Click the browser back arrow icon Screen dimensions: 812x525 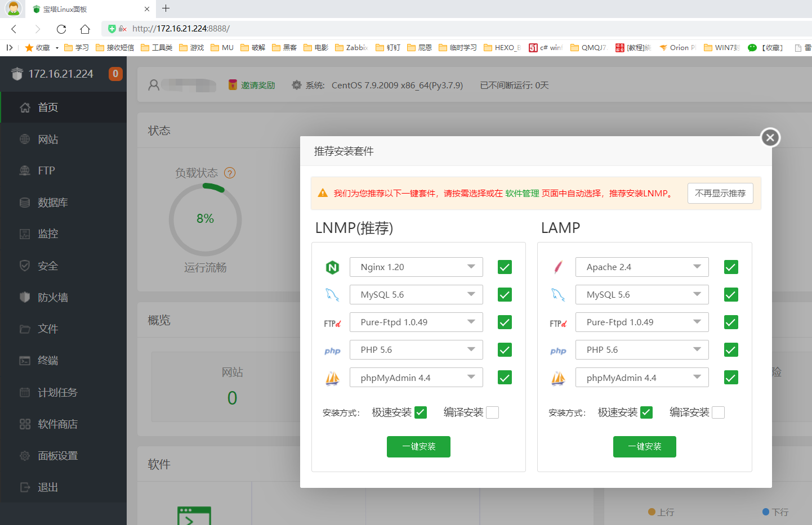14,29
